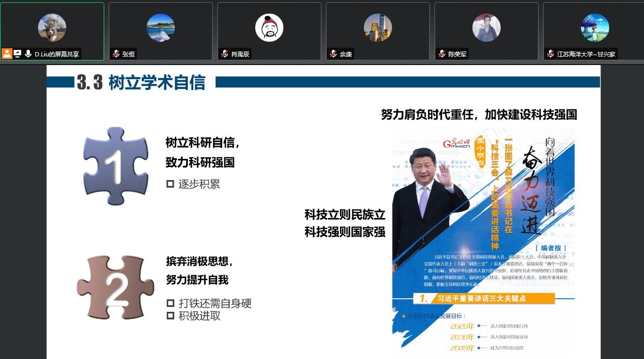Click the muted mic icon next to 陈荣军

tap(442, 54)
